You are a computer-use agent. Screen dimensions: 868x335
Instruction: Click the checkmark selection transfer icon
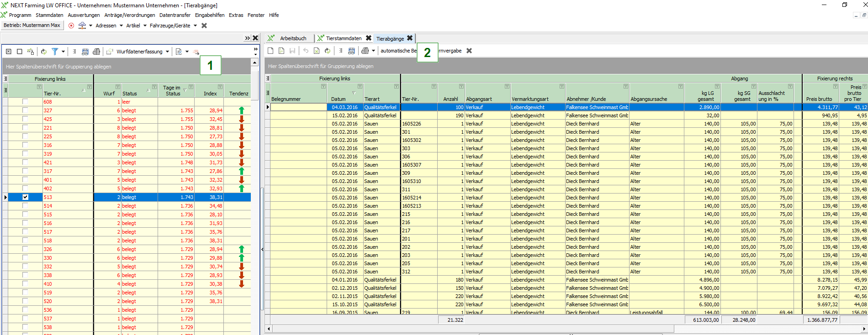(31, 52)
